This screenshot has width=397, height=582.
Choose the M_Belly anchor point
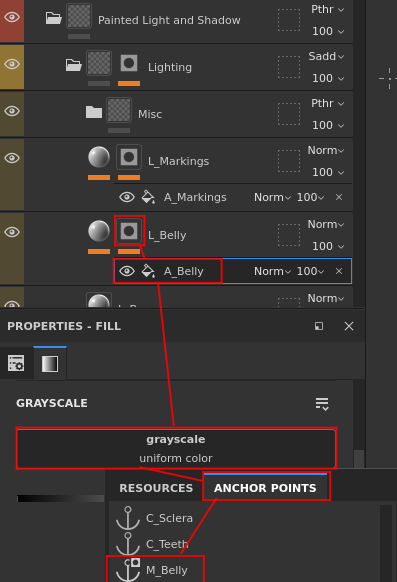point(156,569)
